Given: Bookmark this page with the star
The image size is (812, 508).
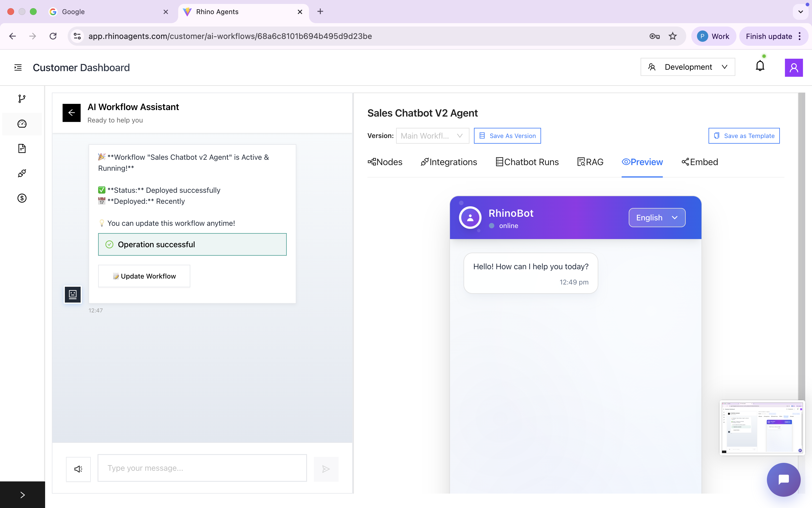Looking at the screenshot, I should 673,36.
